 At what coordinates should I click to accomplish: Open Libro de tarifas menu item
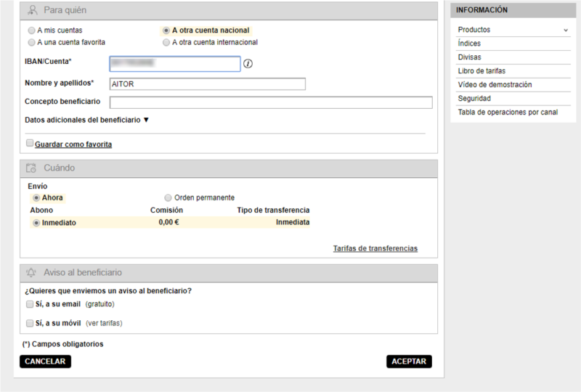482,71
